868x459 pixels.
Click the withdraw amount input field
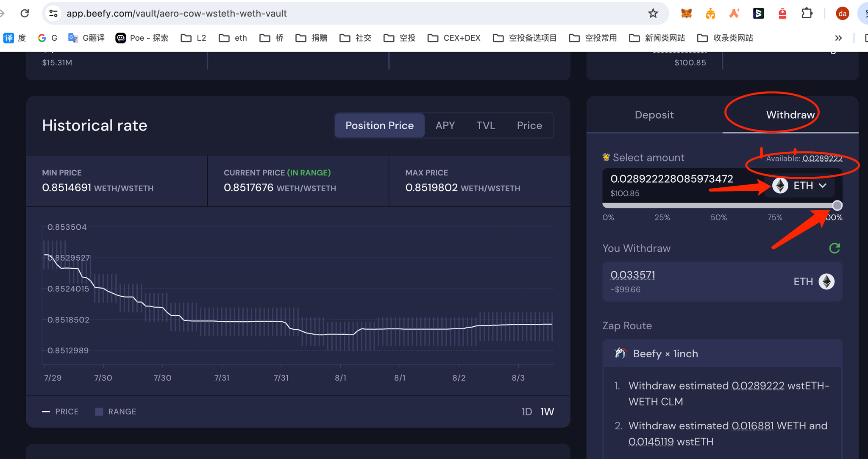[x=672, y=179]
